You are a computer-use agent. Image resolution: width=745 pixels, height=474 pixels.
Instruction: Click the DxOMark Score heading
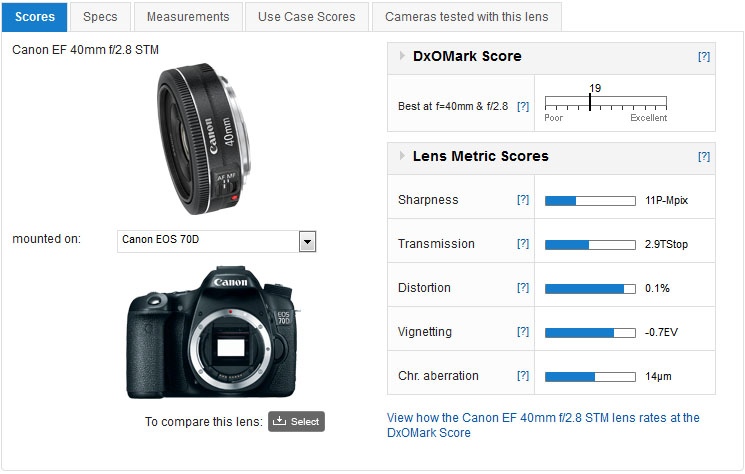pos(467,56)
